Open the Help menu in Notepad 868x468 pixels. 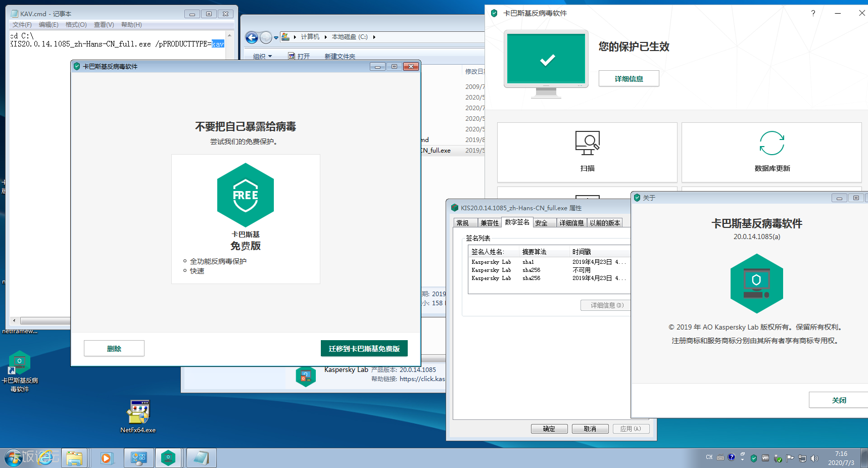pos(131,25)
